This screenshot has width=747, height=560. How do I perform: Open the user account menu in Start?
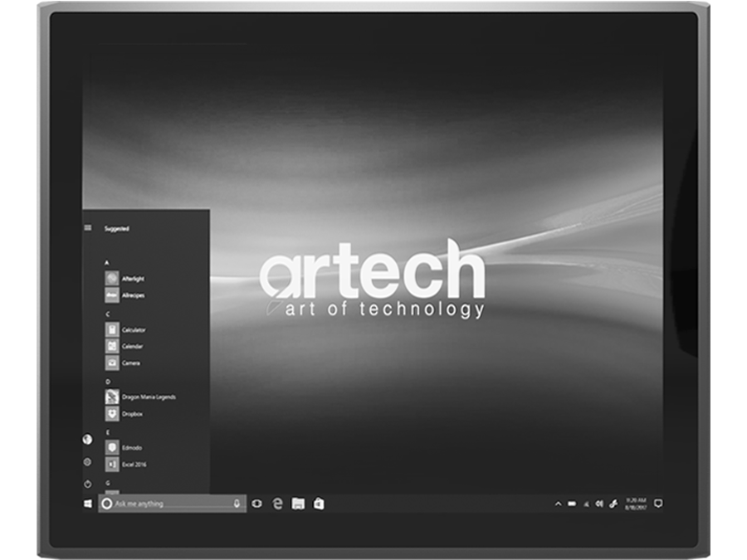[x=87, y=440]
